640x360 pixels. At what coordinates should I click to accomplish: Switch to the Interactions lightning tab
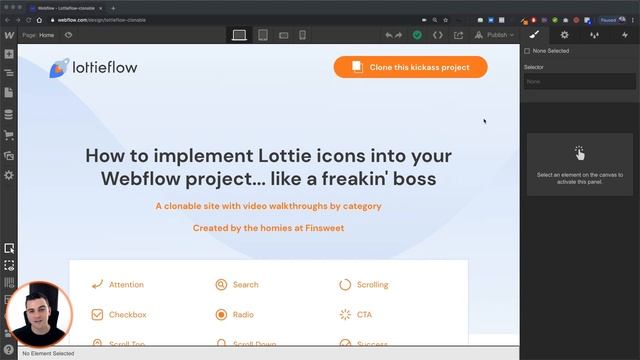[x=625, y=35]
